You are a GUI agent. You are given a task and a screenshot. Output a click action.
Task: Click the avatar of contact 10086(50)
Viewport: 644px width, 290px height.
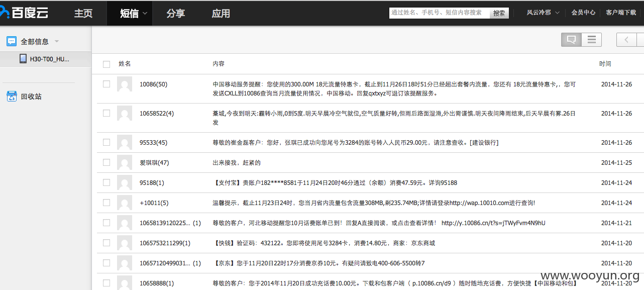125,84
